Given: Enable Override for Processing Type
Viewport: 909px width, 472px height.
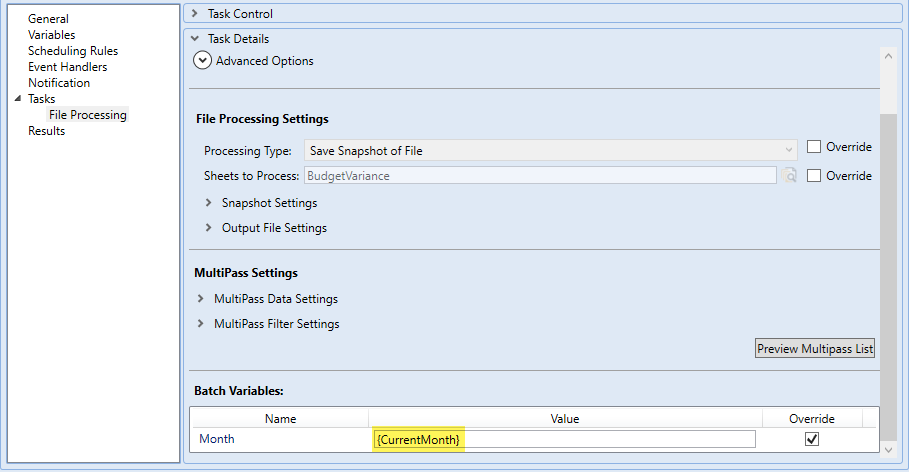Looking at the screenshot, I should click(814, 147).
